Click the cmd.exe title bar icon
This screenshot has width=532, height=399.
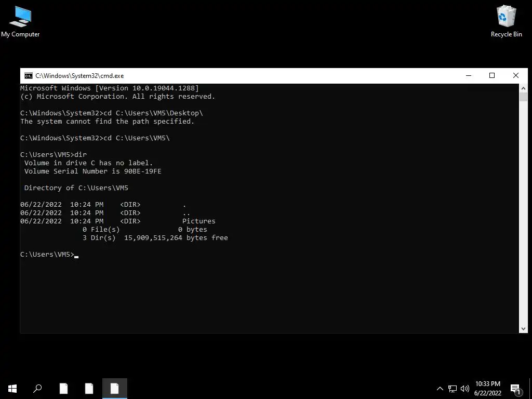29,76
